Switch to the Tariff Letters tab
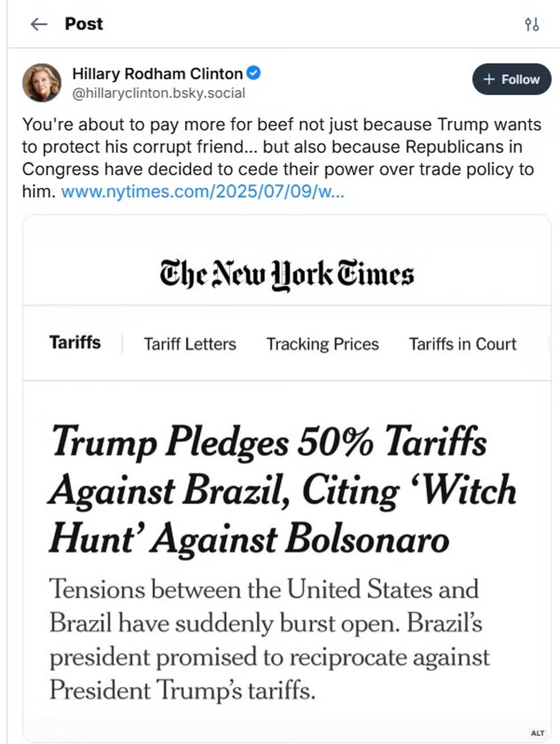 190,344
